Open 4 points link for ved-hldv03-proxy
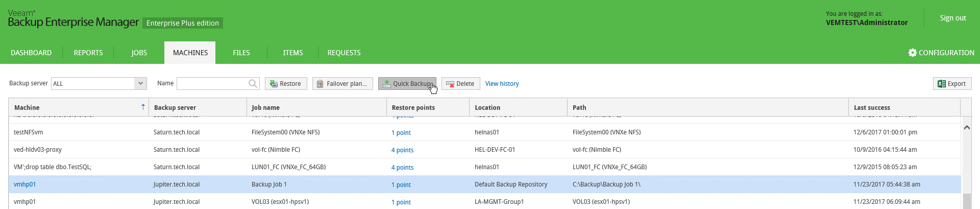The height and width of the screenshot is (209, 980). pos(403,150)
